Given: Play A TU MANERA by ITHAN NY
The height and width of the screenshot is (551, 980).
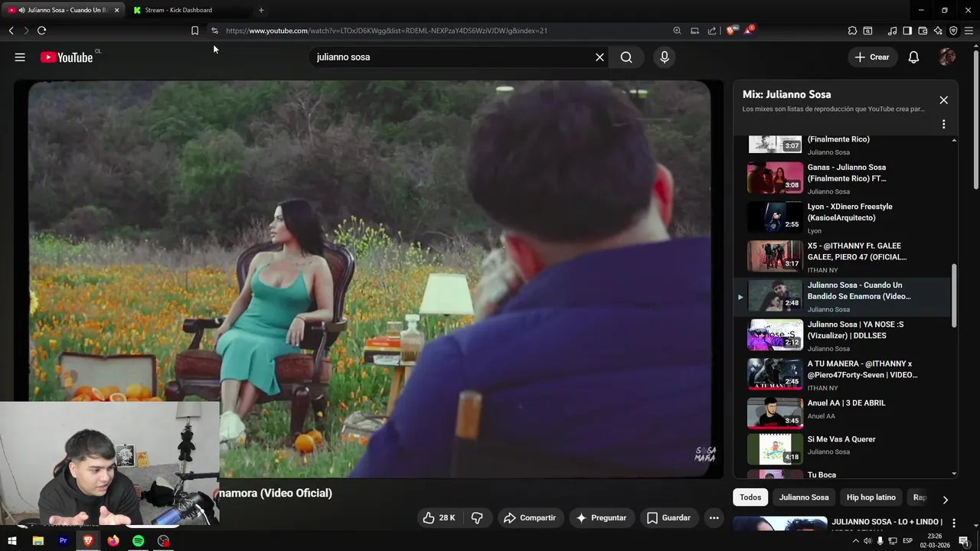Looking at the screenshot, I should [842, 376].
